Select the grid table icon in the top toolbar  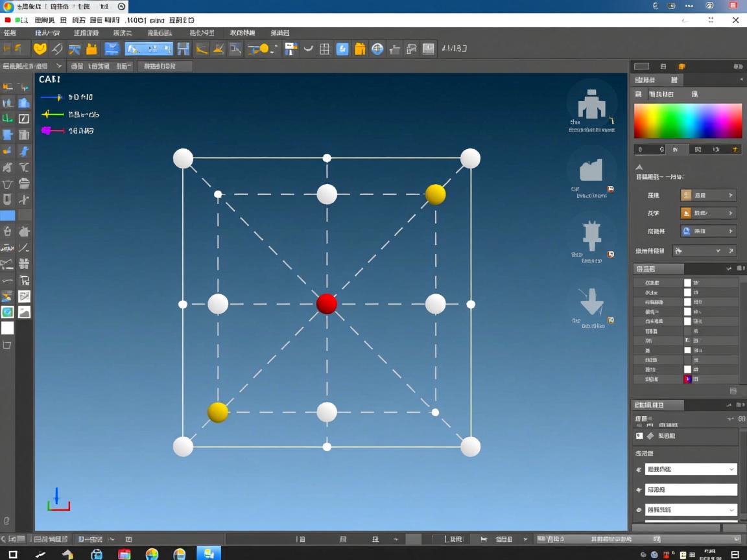[x=325, y=49]
